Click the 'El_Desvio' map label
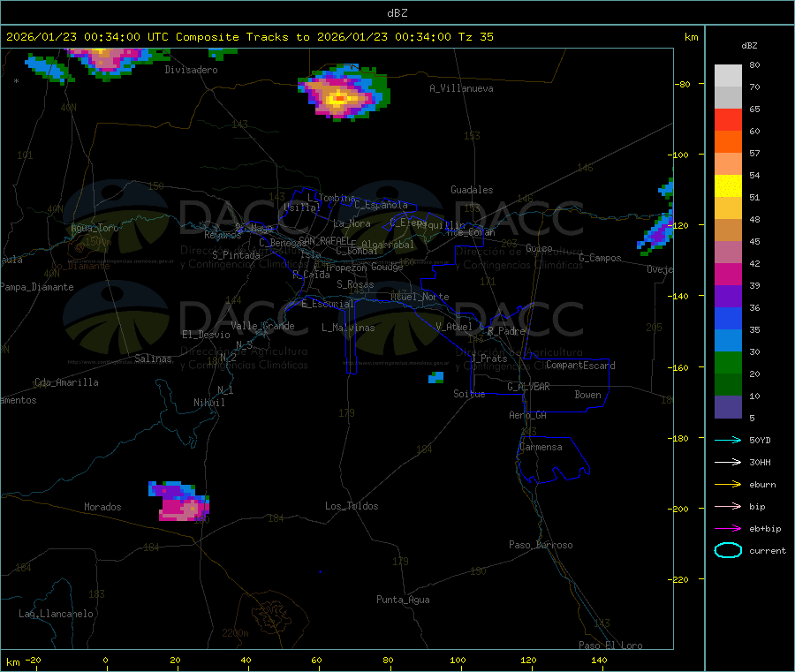Viewport: 795px width, 672px height. (206, 335)
